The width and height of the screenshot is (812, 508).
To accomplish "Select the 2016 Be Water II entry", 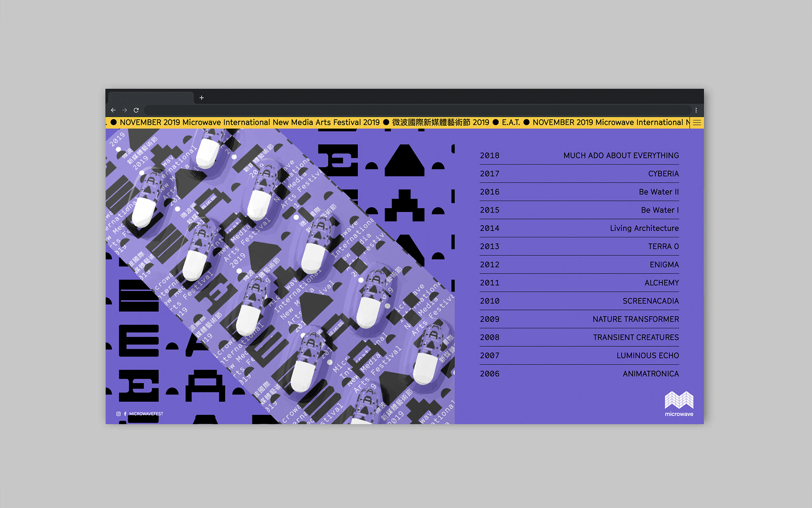I will (x=658, y=192).
